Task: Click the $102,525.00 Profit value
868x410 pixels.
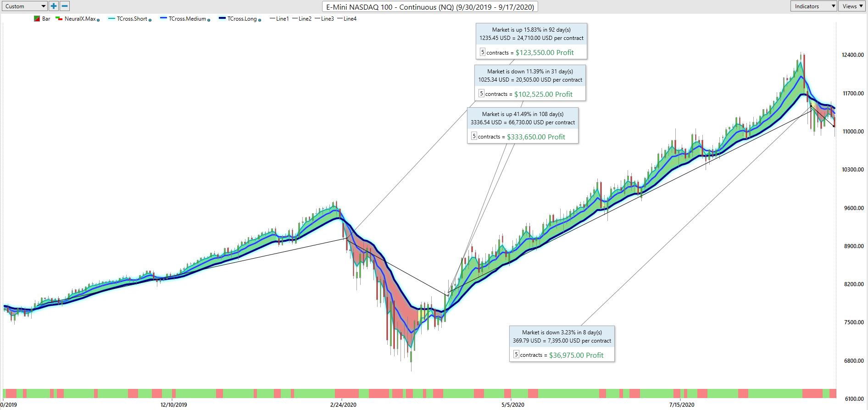Action: 543,94
